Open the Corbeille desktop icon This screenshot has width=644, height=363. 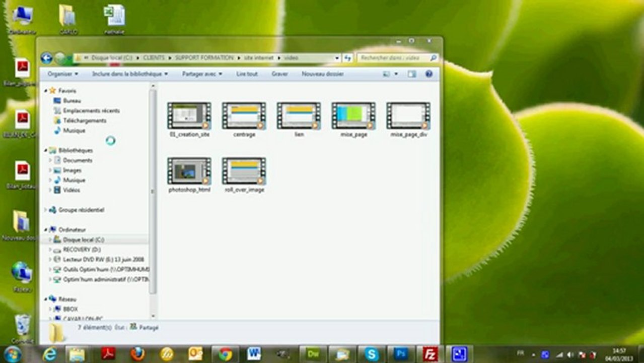(x=22, y=329)
